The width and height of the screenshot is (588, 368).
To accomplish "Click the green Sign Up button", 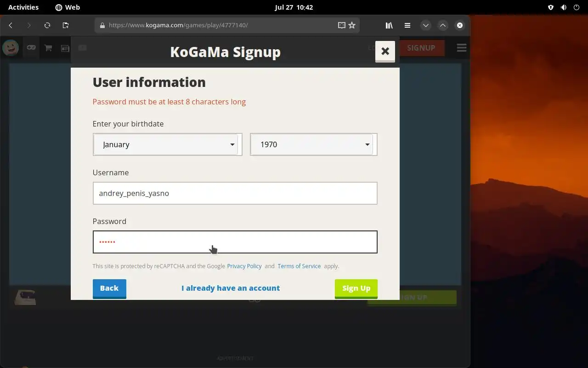I will 356,288.
